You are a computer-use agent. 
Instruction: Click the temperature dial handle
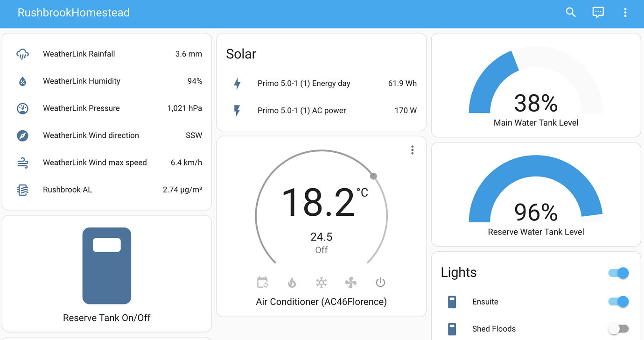click(x=373, y=176)
